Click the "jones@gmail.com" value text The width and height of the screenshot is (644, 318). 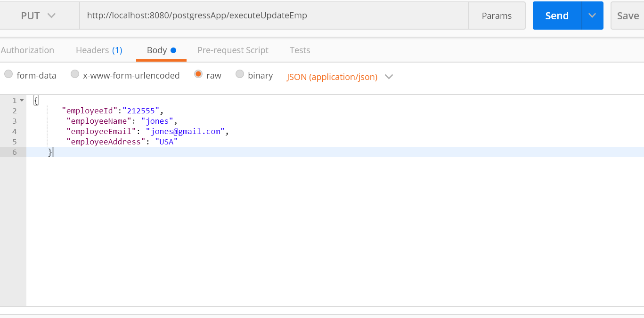[x=185, y=131]
